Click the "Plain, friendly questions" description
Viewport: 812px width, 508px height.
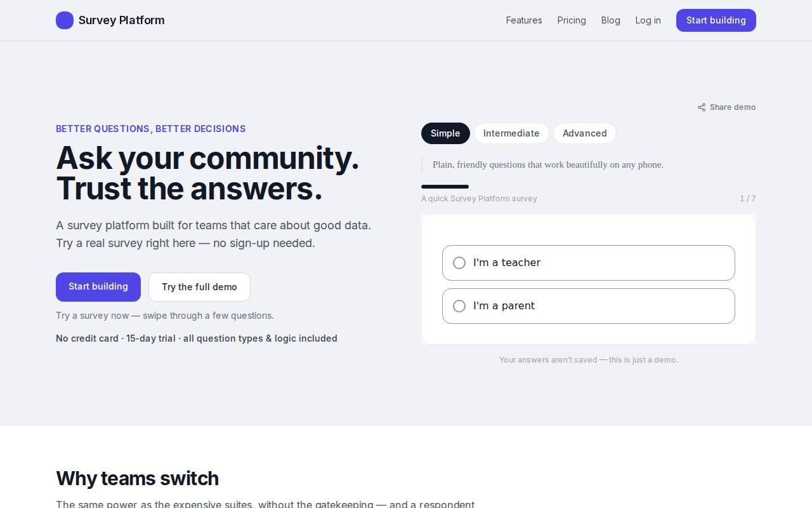(x=548, y=164)
